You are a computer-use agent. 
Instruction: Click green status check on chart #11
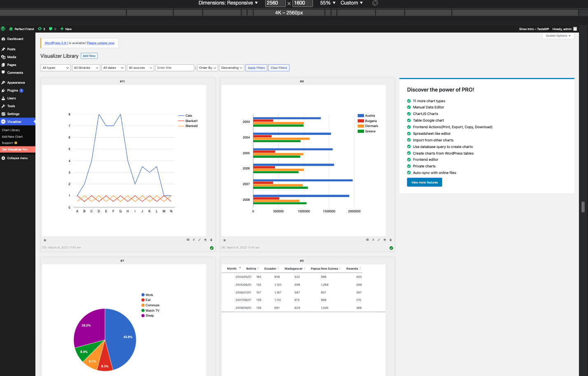pos(212,248)
